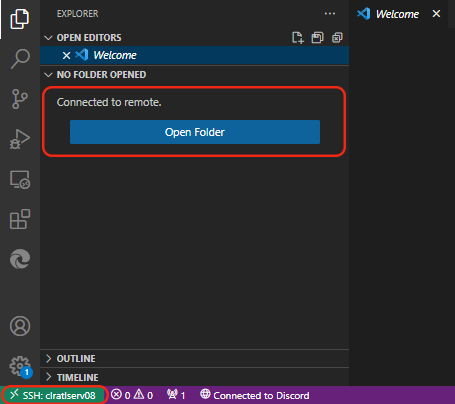Open the Run and Debug view
Image resolution: width=455 pixels, height=404 pixels.
pyautogui.click(x=20, y=139)
